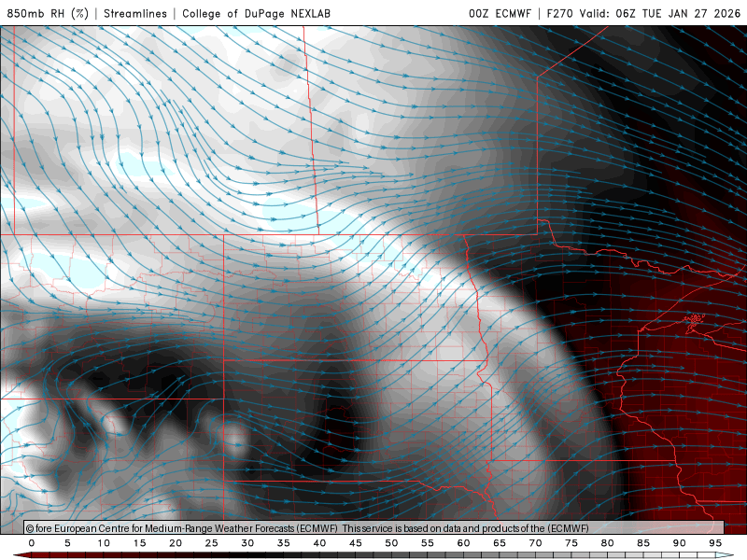This screenshot has width=747, height=560.
Task: Click colorbar label "5"
Action: click(67, 543)
